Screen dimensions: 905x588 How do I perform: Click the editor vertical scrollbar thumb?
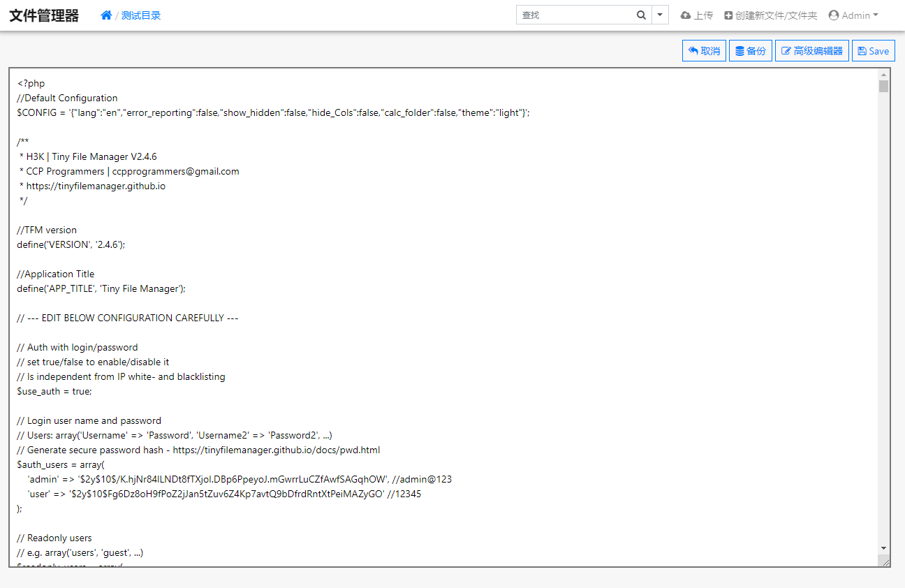[x=883, y=86]
